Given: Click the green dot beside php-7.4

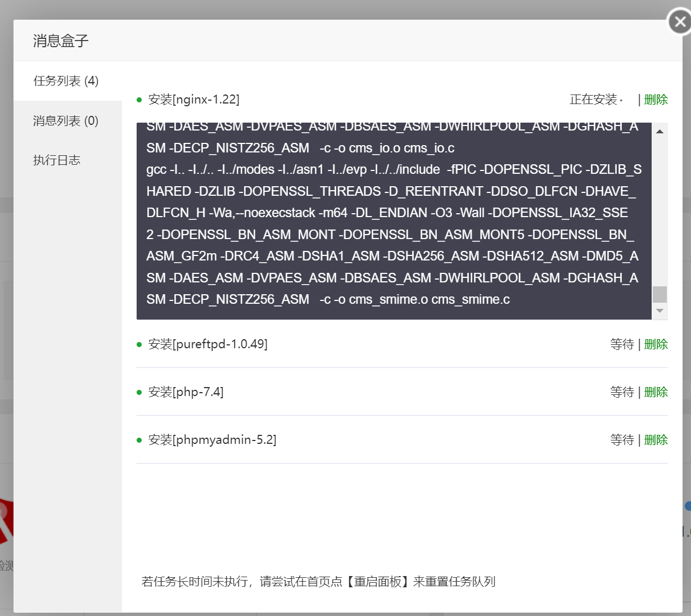Looking at the screenshot, I should click(x=139, y=392).
